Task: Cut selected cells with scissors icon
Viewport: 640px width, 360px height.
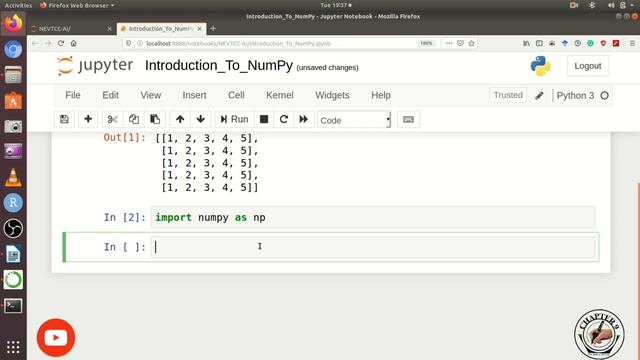Action: pos(112,119)
